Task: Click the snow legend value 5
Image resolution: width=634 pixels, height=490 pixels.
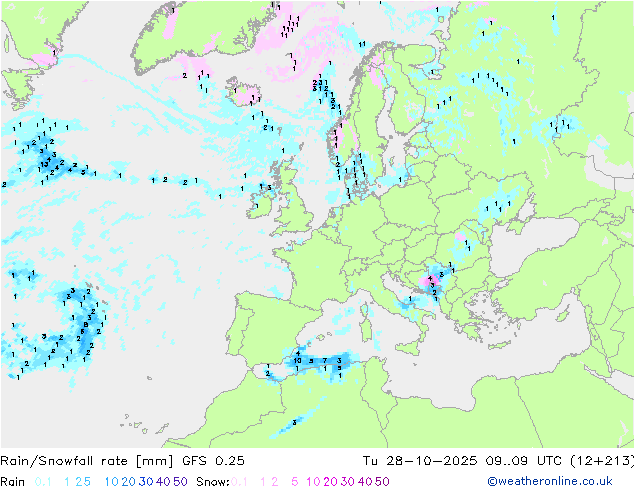Action: click(x=295, y=482)
